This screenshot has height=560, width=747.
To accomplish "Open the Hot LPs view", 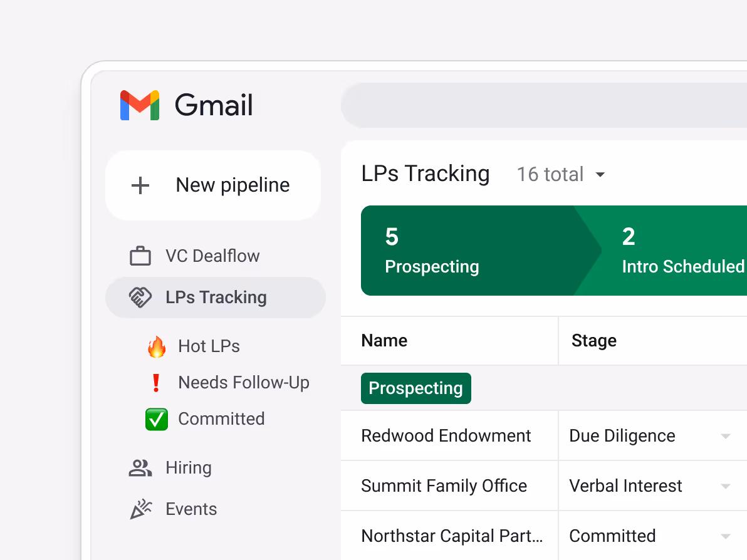I will click(x=209, y=346).
